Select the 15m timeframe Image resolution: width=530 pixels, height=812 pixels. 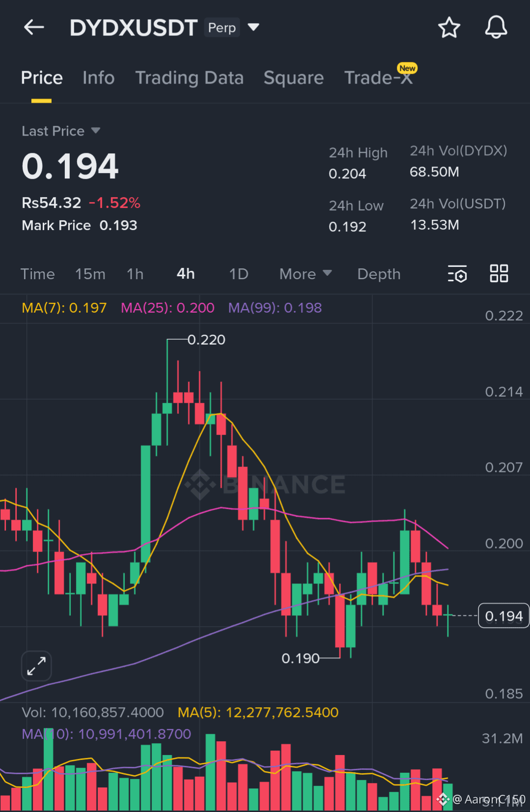point(90,274)
